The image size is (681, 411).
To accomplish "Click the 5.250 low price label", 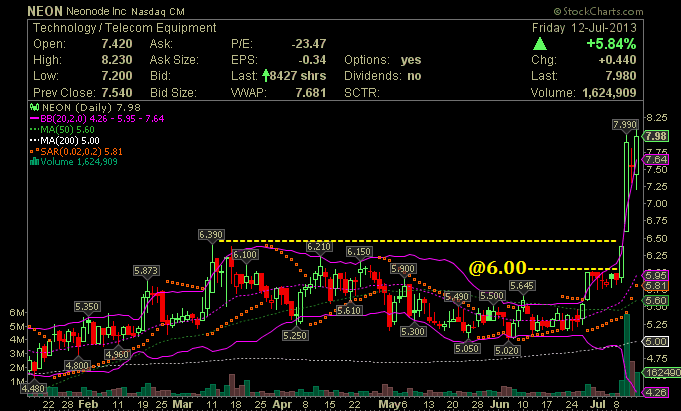I will tap(295, 335).
